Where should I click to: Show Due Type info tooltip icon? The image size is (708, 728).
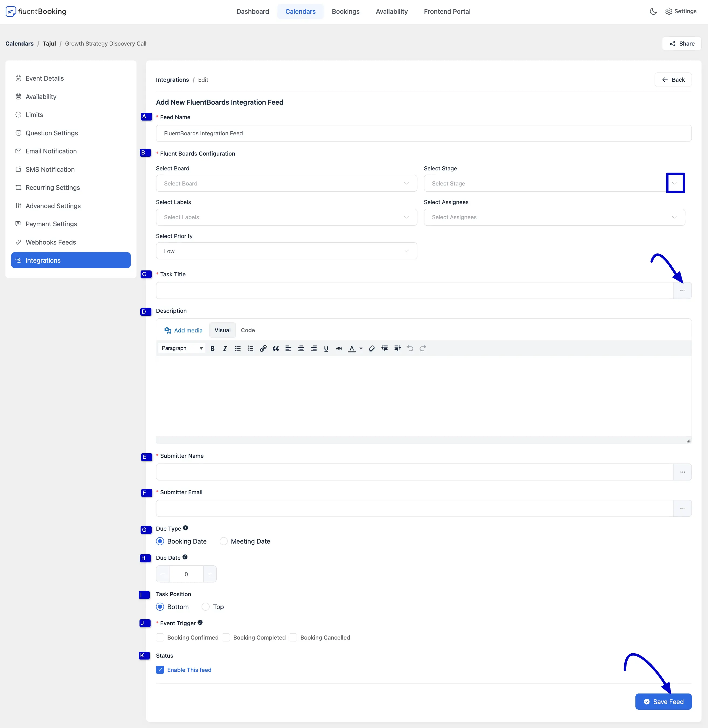click(x=186, y=528)
